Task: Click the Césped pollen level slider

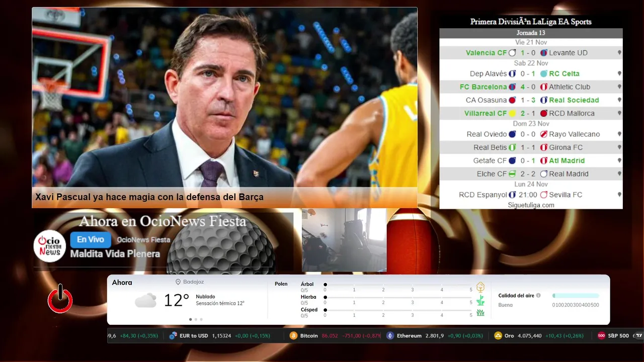Action: point(398,310)
